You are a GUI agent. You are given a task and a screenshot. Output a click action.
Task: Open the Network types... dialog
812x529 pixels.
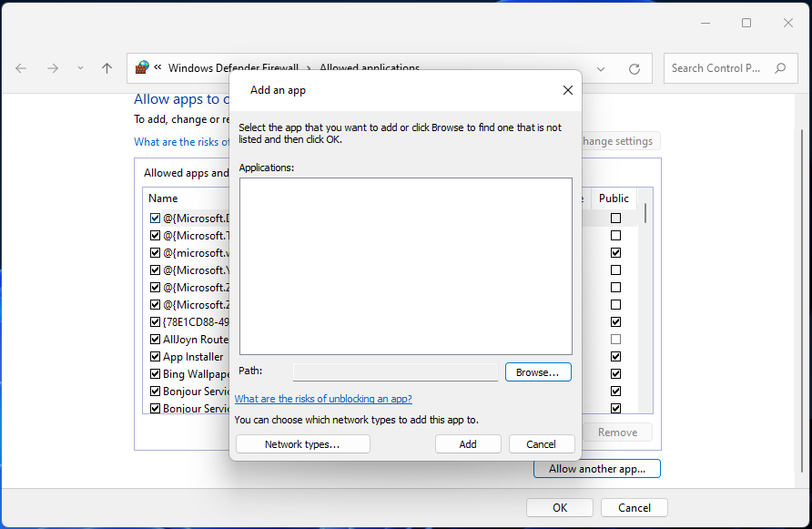coord(302,444)
